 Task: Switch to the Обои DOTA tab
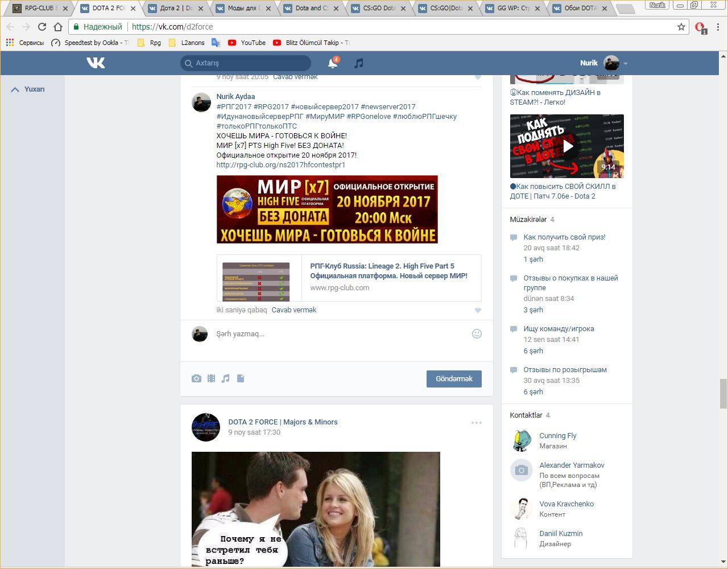pyautogui.click(x=581, y=8)
